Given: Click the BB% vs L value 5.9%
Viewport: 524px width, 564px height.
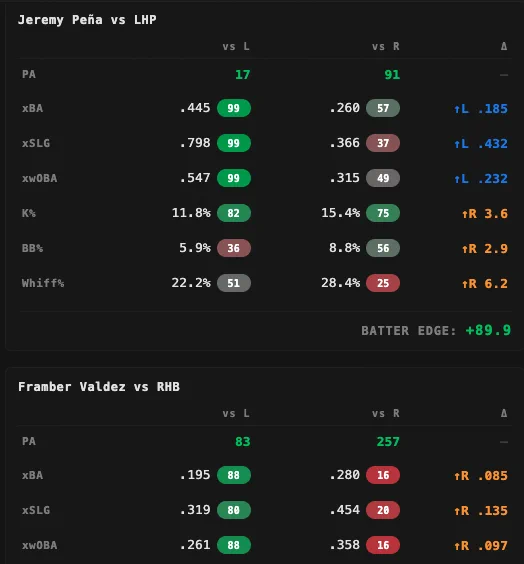Looking at the screenshot, I should pos(195,248).
